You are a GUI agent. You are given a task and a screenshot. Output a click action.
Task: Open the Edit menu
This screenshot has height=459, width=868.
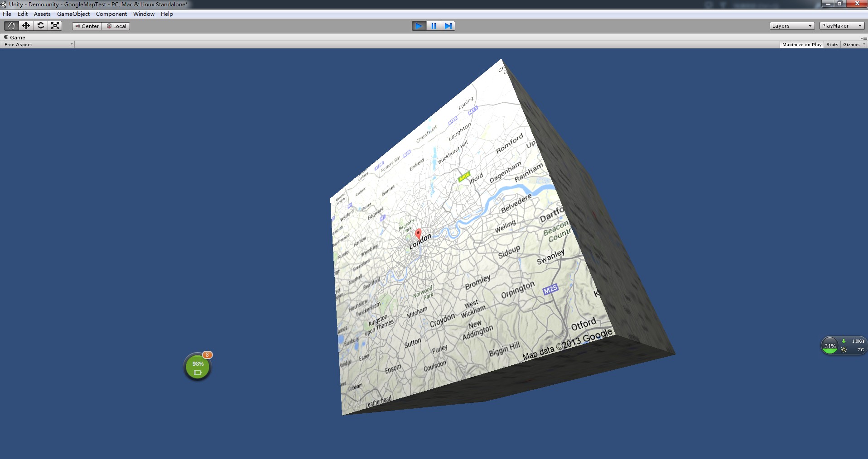23,14
